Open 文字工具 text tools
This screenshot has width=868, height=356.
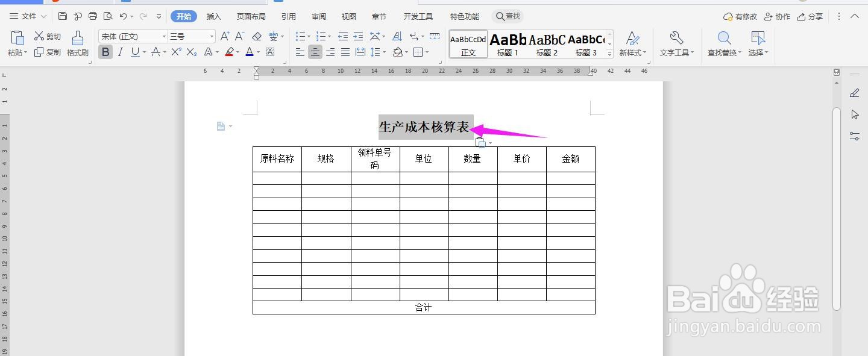676,44
